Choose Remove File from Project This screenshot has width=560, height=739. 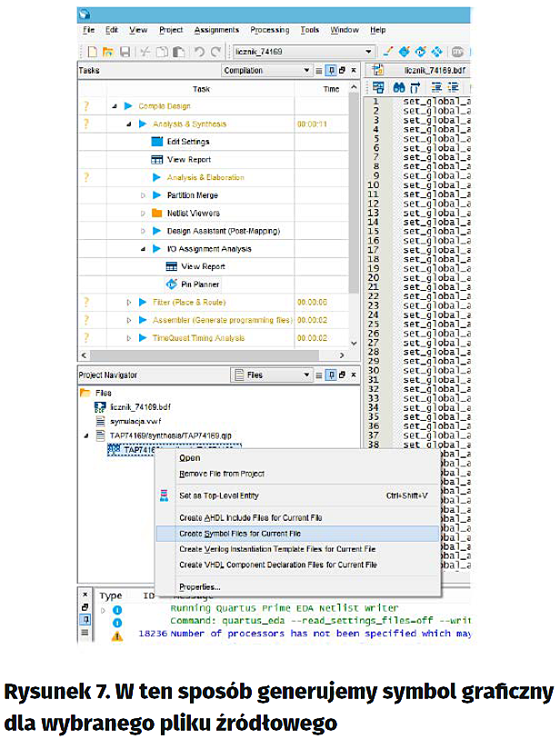point(222,474)
